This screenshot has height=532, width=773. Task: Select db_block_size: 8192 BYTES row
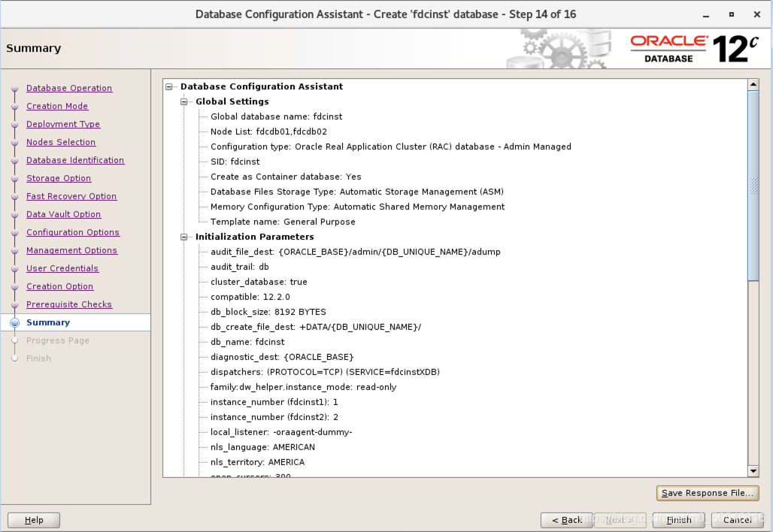(268, 312)
